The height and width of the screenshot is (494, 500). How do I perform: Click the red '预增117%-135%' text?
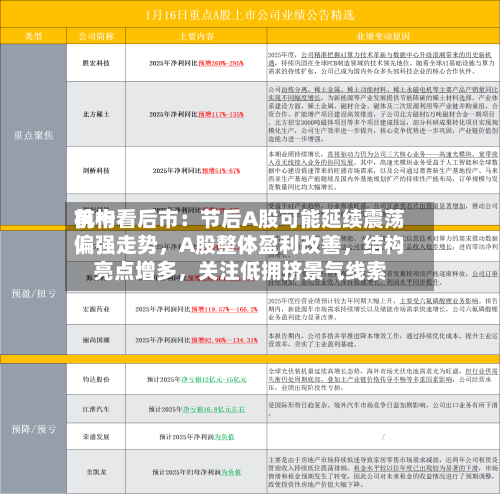221,114
